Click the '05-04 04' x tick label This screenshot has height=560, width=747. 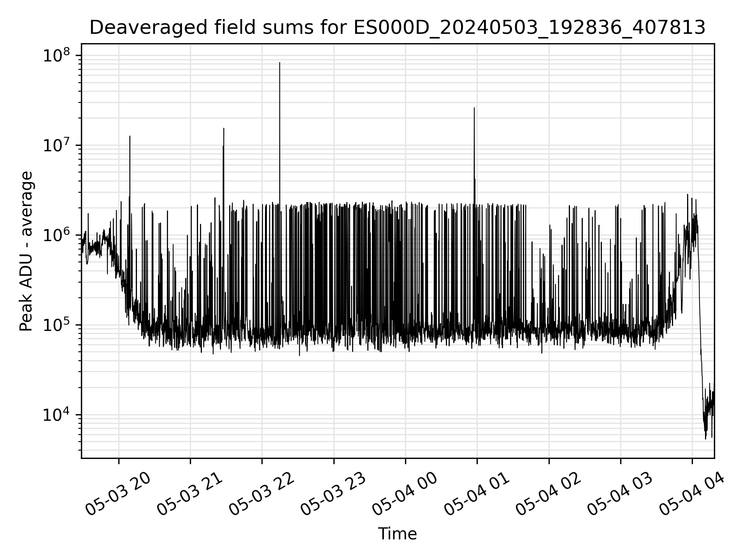(692, 494)
